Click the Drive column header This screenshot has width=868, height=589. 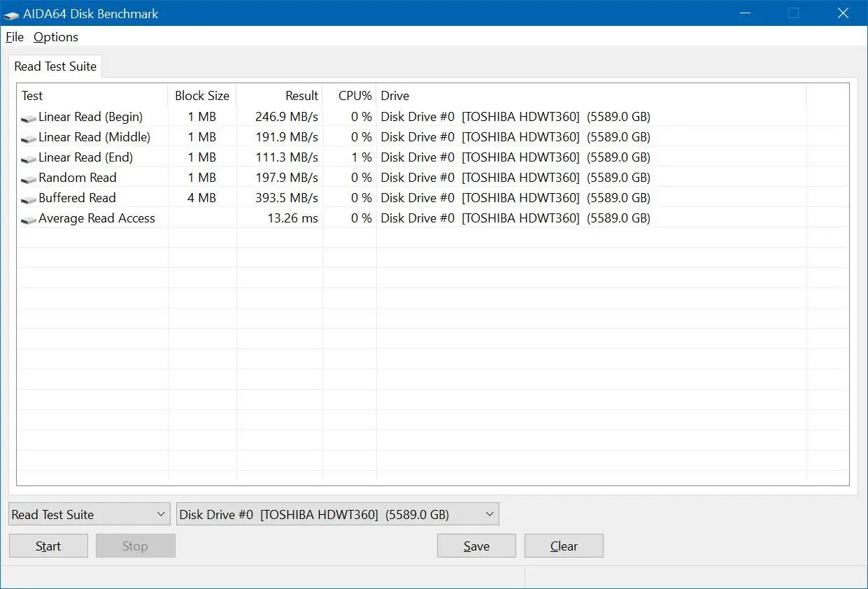(591, 96)
